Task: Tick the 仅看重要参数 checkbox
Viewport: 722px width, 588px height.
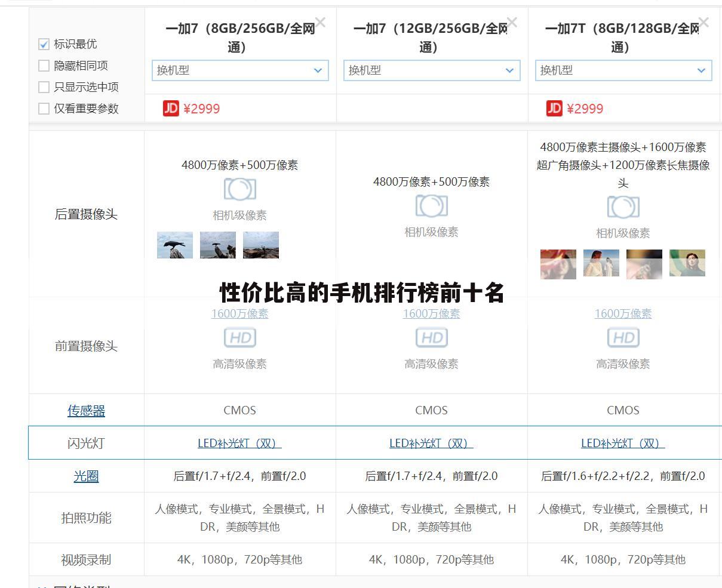Action: tap(44, 109)
